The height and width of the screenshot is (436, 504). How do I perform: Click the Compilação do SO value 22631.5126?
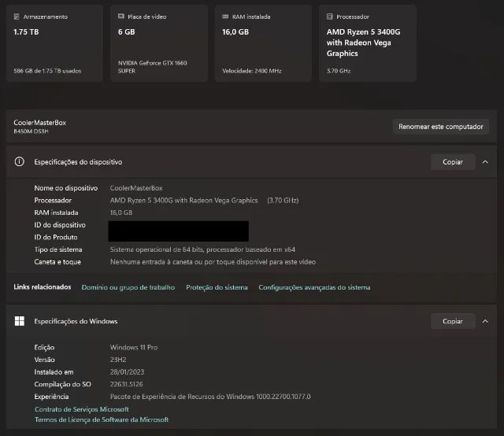[x=126, y=384]
